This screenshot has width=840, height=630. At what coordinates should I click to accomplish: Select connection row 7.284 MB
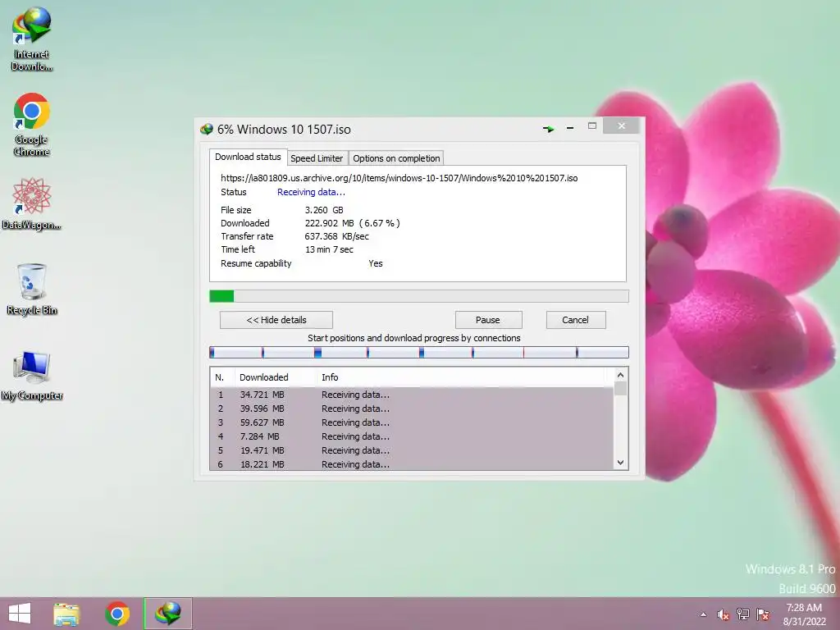click(x=412, y=436)
